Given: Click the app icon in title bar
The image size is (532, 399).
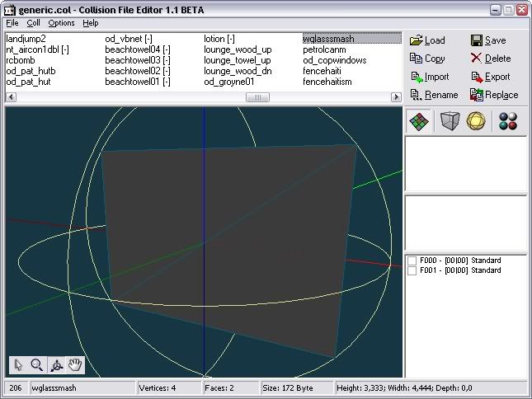Looking at the screenshot, I should pyautogui.click(x=10, y=10).
